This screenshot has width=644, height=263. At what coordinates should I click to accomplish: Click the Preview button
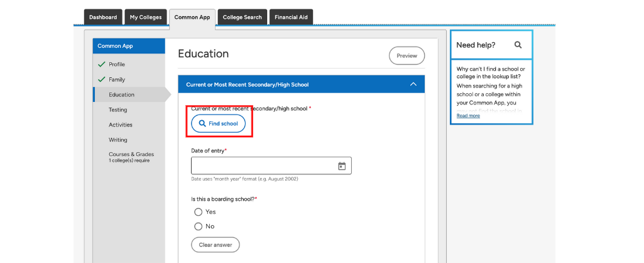click(407, 56)
